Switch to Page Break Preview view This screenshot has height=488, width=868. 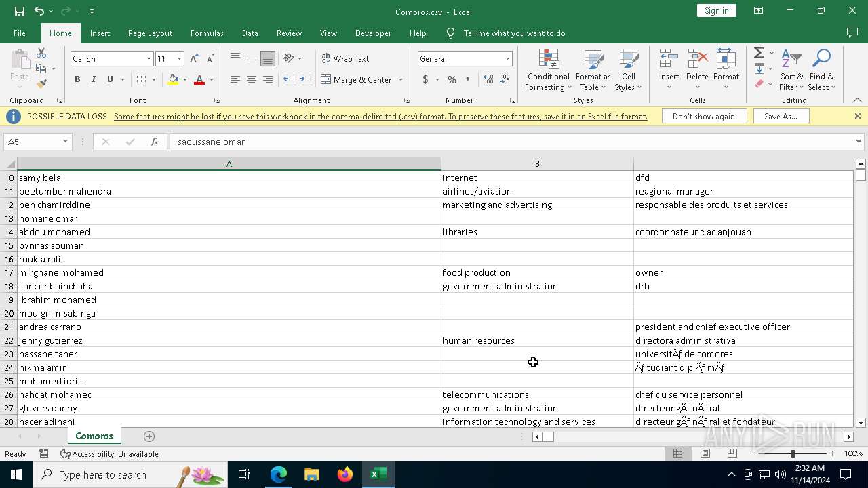point(732,453)
